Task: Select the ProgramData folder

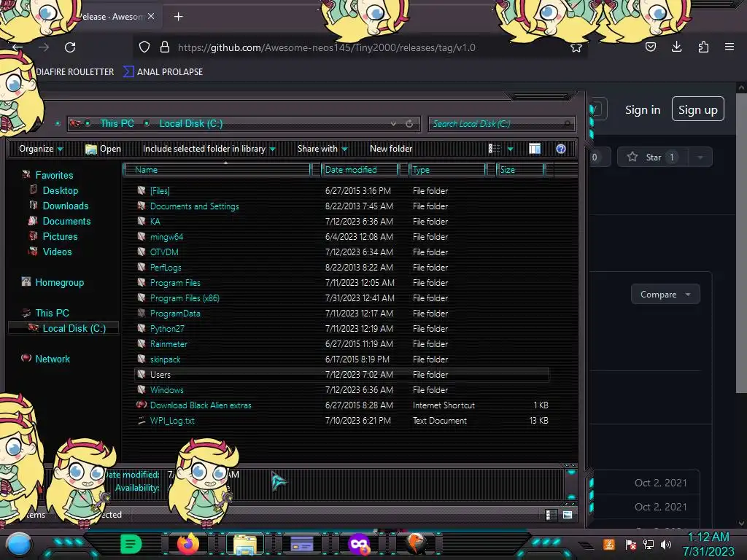Action: [175, 314]
